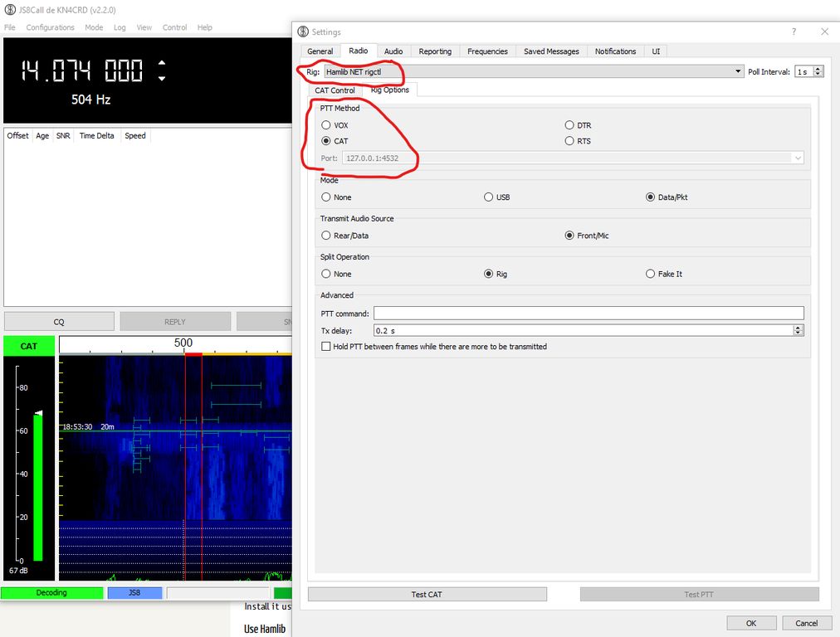Set Mode to None
The image size is (840, 637).
click(x=325, y=197)
